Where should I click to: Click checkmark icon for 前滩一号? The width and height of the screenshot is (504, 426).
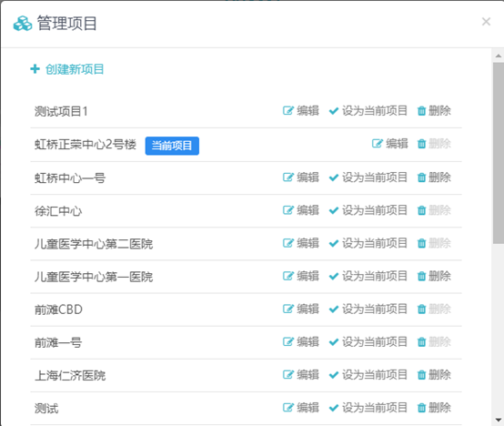(334, 342)
